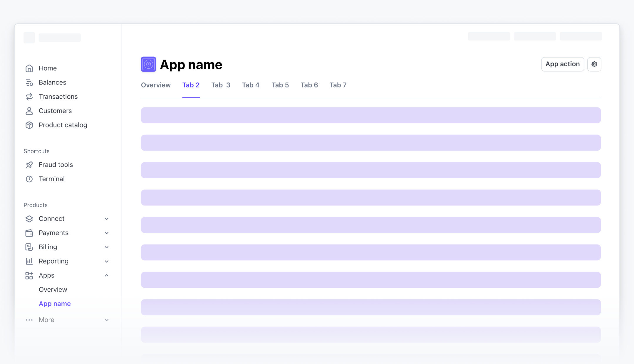Select Tab 6
The width and height of the screenshot is (634, 364).
[x=309, y=85]
